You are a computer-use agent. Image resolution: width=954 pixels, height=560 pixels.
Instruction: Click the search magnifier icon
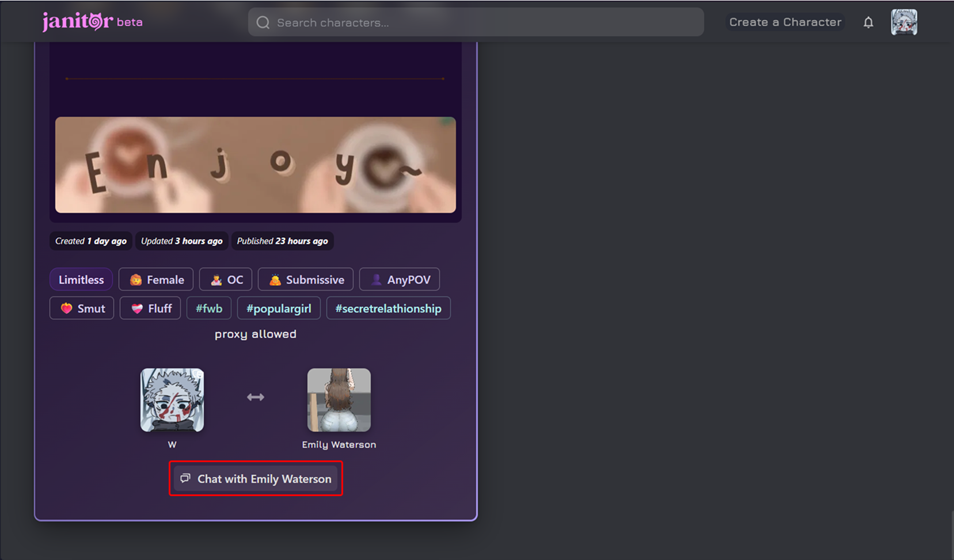click(263, 22)
